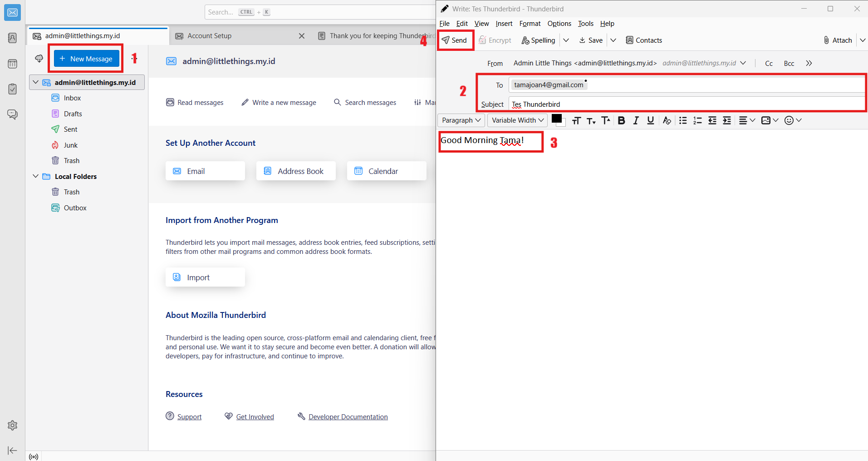Viewport: 868px width, 461px height.
Task: Open the View menu
Action: pos(481,24)
